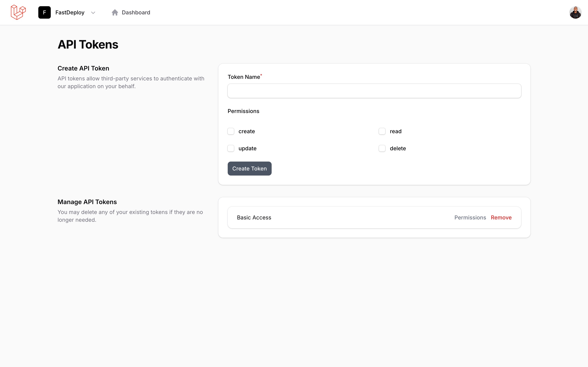Click the read checkbox label text
This screenshot has width=588, height=367.
coord(395,131)
